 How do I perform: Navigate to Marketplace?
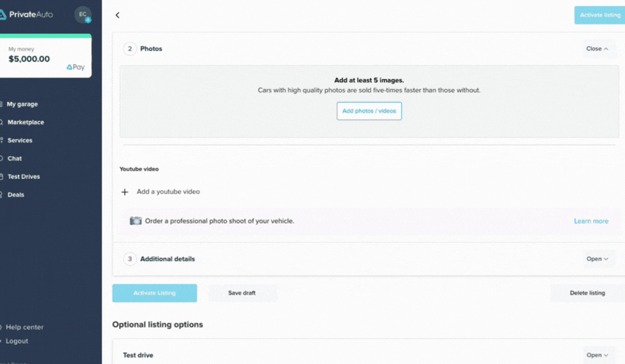point(25,122)
